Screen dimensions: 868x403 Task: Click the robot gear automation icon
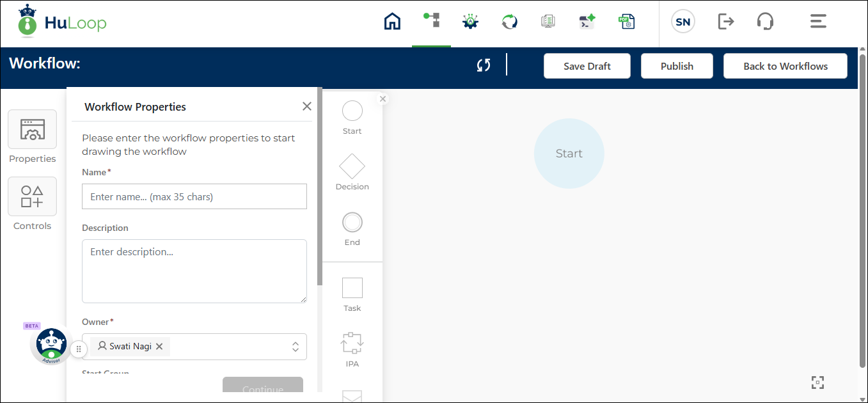(x=470, y=22)
